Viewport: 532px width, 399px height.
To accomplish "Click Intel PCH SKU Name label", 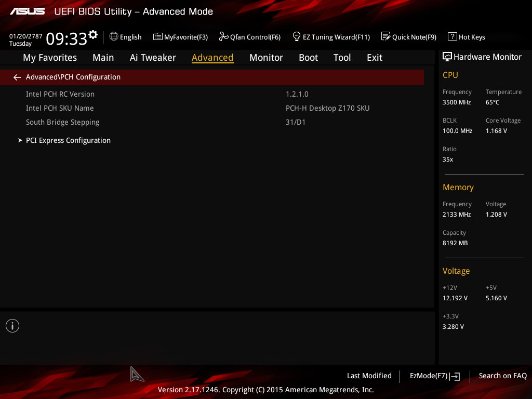I will 60,108.
